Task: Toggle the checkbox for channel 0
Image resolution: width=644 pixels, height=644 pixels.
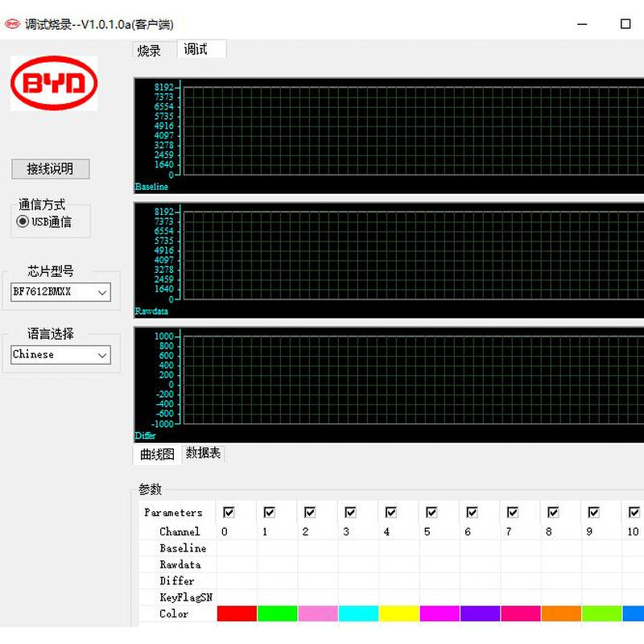Action: click(229, 512)
